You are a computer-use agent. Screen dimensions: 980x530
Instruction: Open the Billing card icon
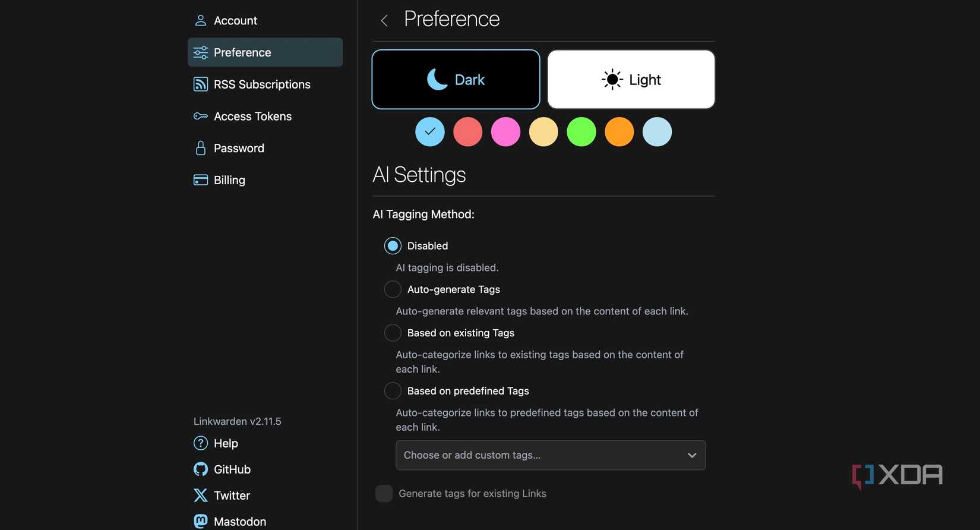pos(200,179)
